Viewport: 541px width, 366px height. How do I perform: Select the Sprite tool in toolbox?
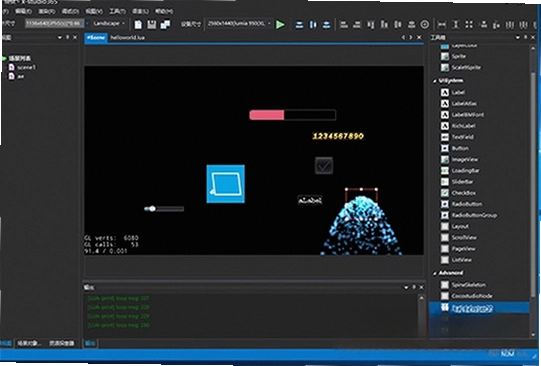click(459, 56)
